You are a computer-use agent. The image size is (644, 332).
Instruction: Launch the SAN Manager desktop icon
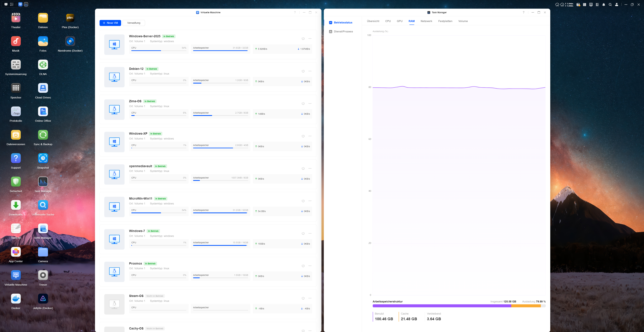[43, 228]
